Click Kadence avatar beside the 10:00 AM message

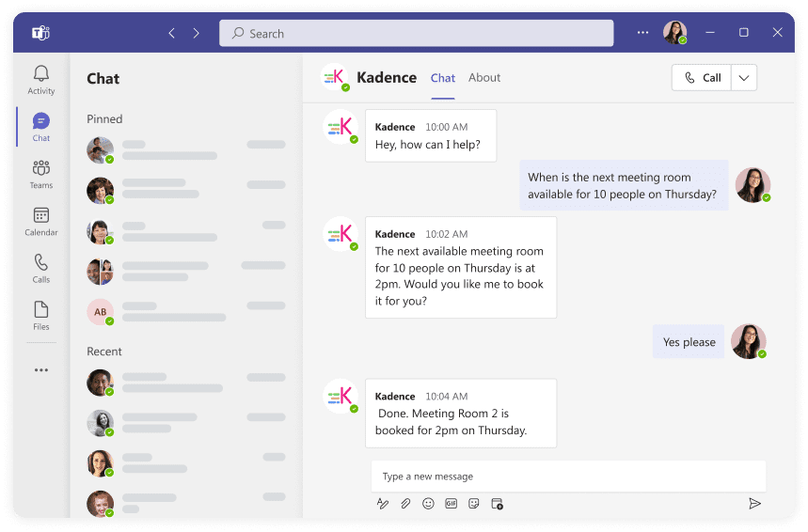(x=341, y=127)
